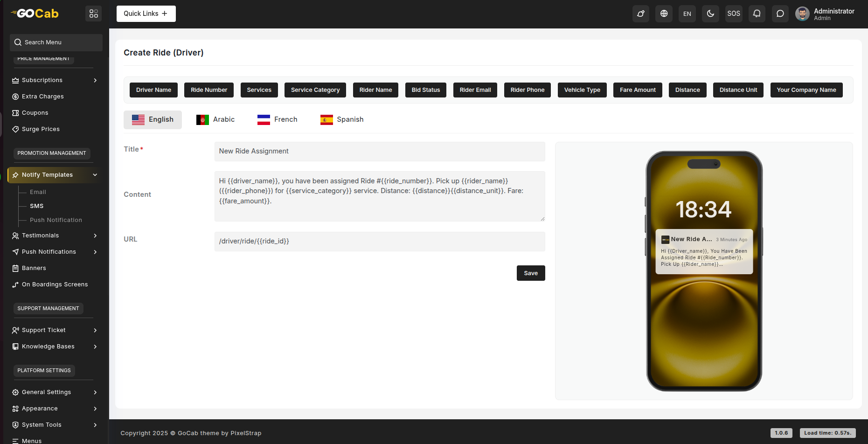Open the Quick Links plus button
Image resolution: width=868 pixels, height=444 pixels.
[x=146, y=14]
